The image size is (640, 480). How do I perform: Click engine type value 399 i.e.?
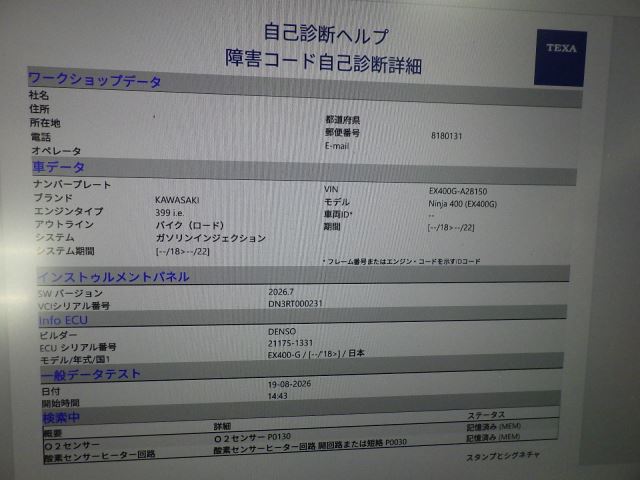169,213
